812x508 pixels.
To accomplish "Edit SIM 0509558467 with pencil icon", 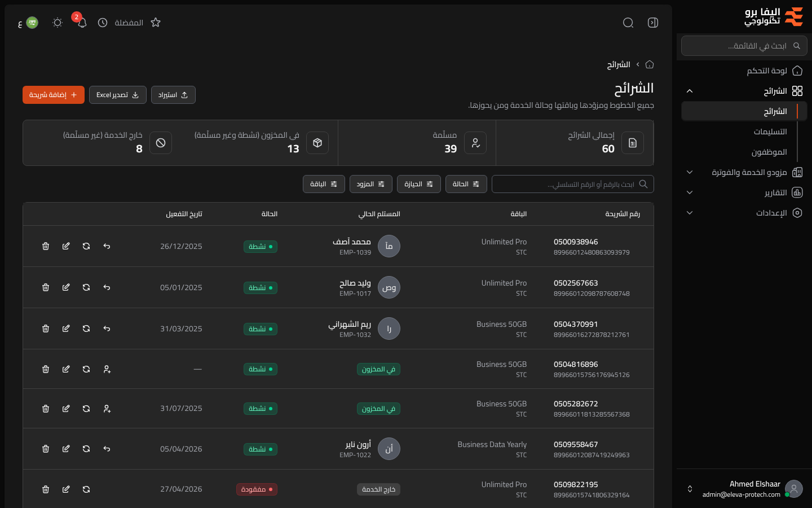I will 66,449.
